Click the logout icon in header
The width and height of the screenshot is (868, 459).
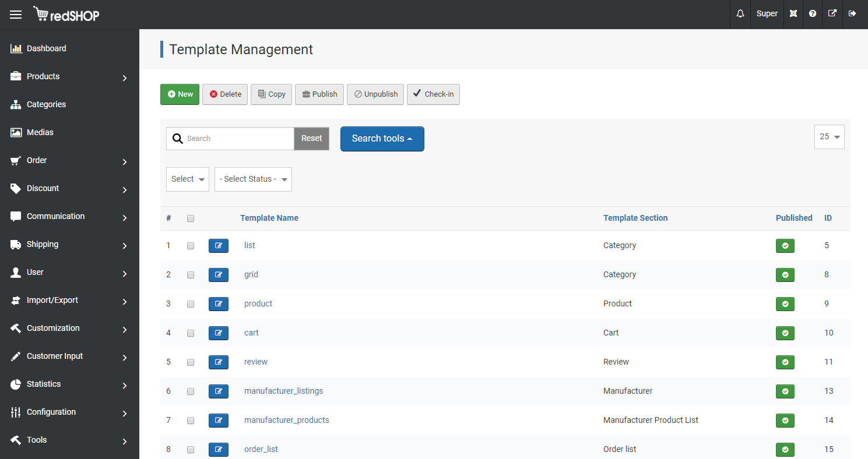pyautogui.click(x=852, y=13)
